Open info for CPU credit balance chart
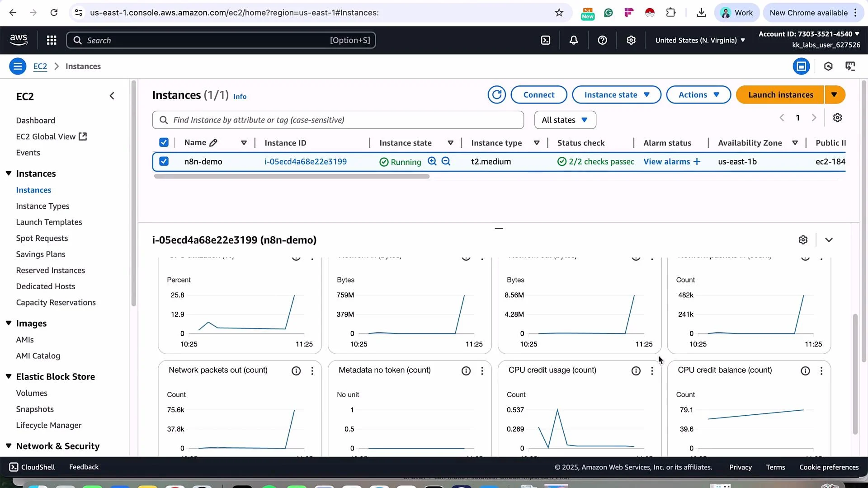The height and width of the screenshot is (488, 868). point(806,371)
